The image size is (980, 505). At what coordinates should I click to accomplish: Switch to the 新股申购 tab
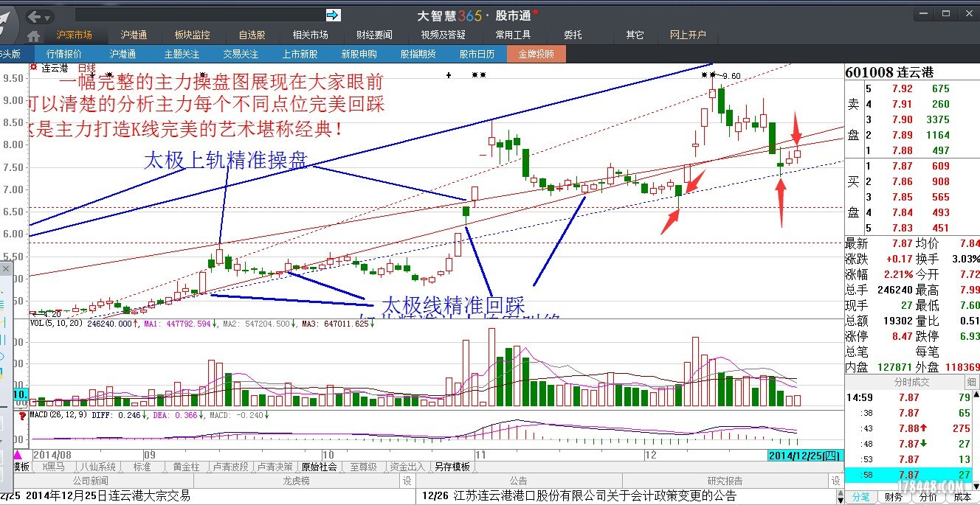359,54
